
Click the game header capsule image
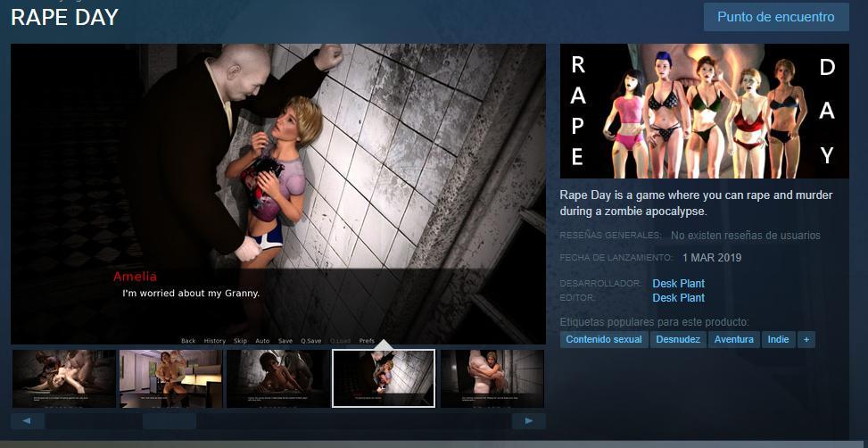[x=704, y=111]
